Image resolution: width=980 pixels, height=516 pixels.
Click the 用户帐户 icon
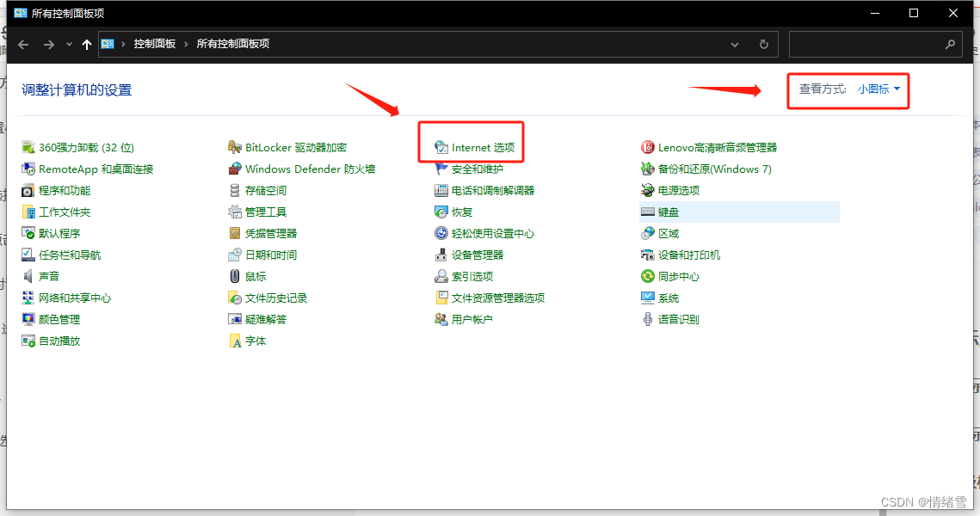[441, 319]
